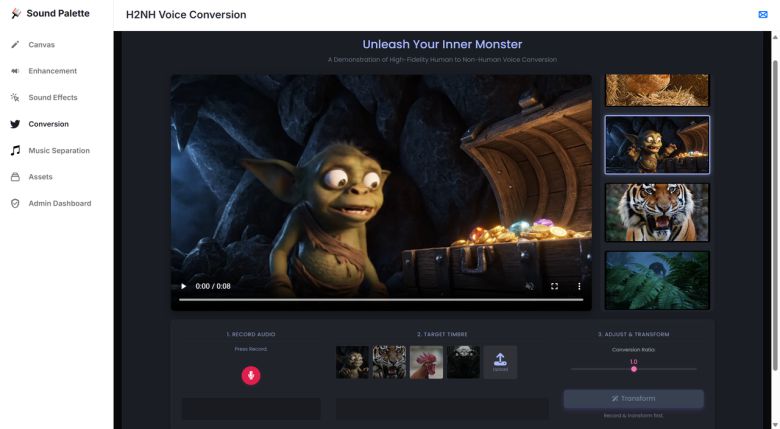The width and height of the screenshot is (780, 429).
Task: Select the tiger video thumbnail
Action: coord(657,212)
